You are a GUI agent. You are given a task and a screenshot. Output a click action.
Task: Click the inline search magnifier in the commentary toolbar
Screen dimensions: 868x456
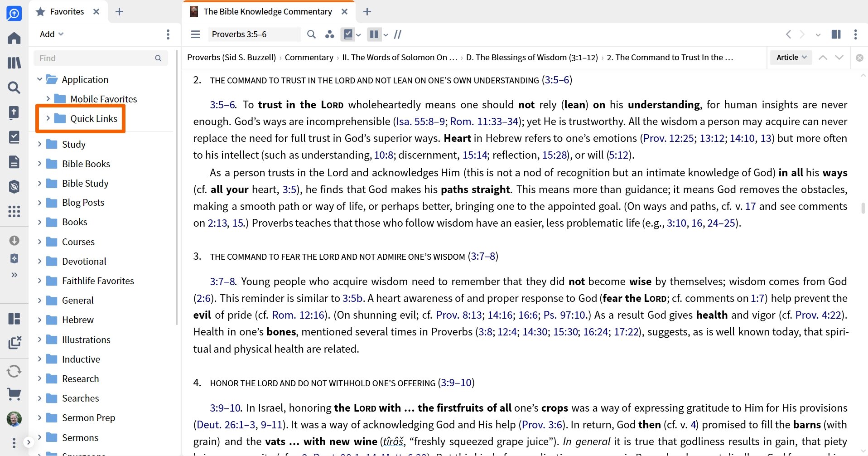pos(311,34)
